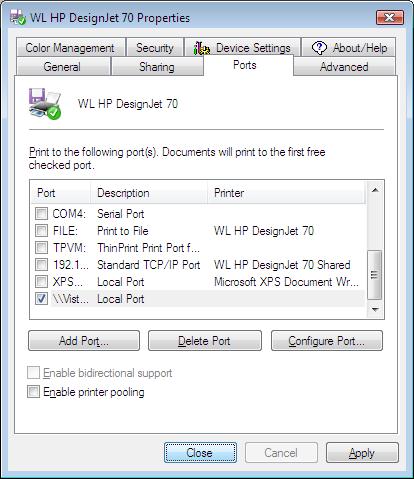Screen dimensions: 414x479
Task: Uncheck the \\Vist... Local Port checkbox
Action: click(41, 298)
